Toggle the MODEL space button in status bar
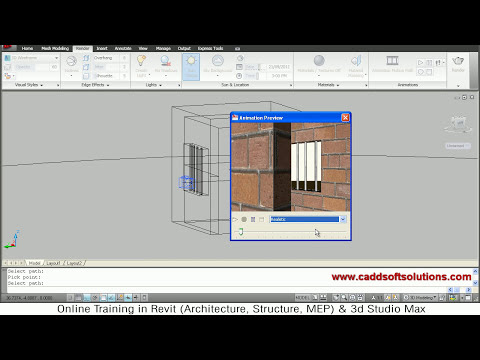Image resolution: width=480 pixels, height=360 pixels. [303, 297]
